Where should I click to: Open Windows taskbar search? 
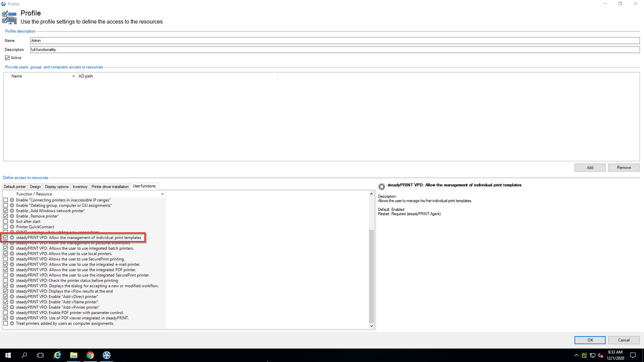click(24, 355)
